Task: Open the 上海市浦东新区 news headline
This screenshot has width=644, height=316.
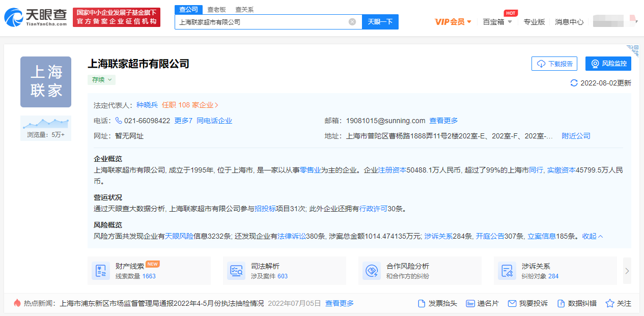Action: click(162, 303)
